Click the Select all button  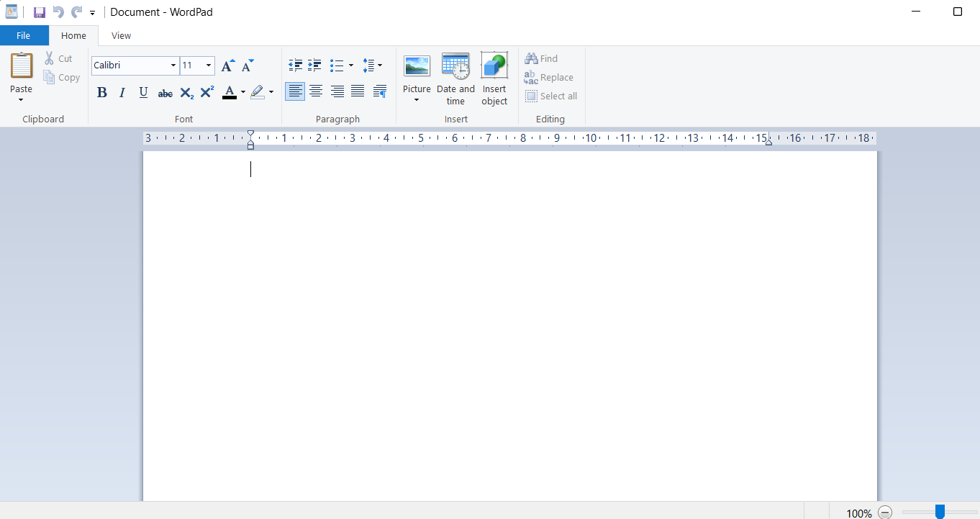click(x=552, y=96)
